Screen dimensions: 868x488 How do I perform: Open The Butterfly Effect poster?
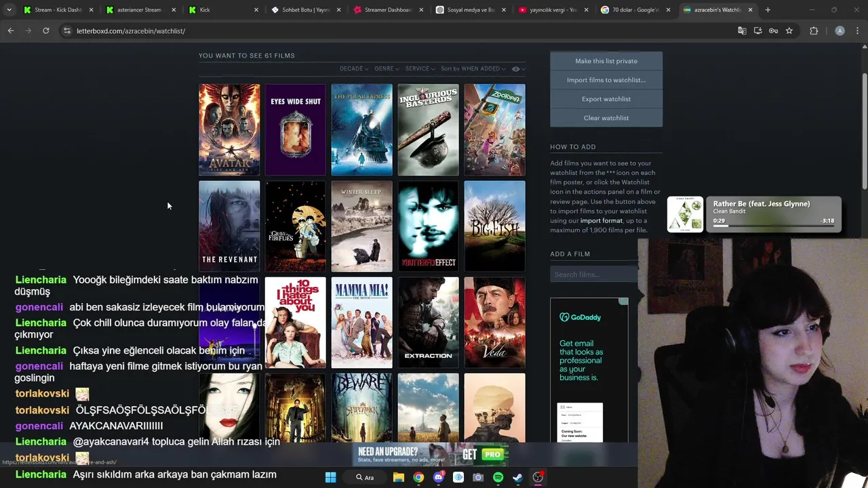coord(428,226)
